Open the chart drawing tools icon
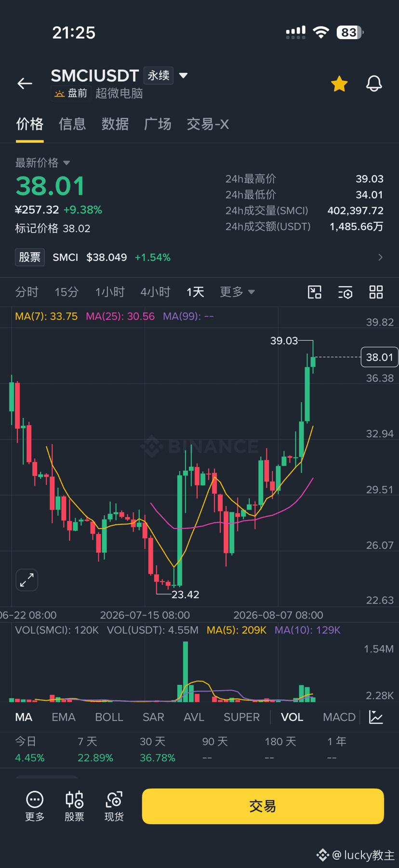Viewport: 399px width, 868px height. coord(315,292)
